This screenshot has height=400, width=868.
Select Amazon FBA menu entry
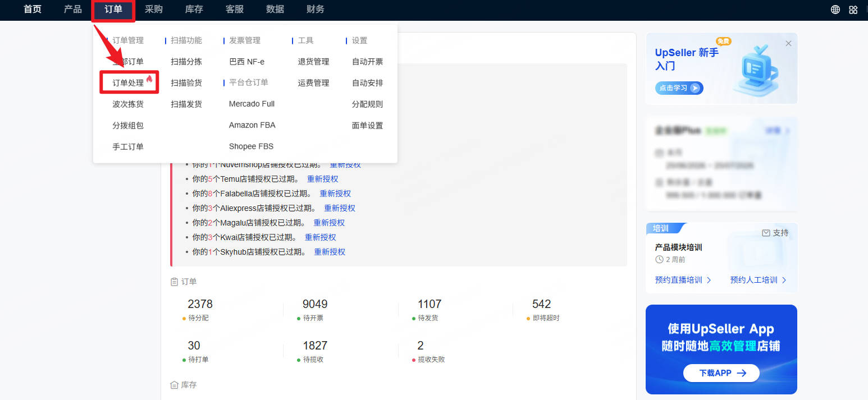point(252,125)
